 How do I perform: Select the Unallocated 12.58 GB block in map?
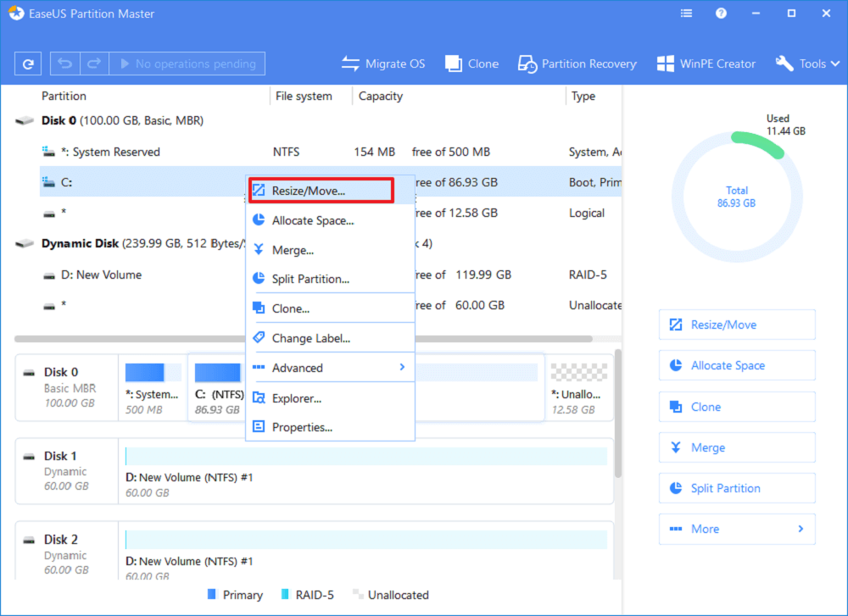pos(579,389)
